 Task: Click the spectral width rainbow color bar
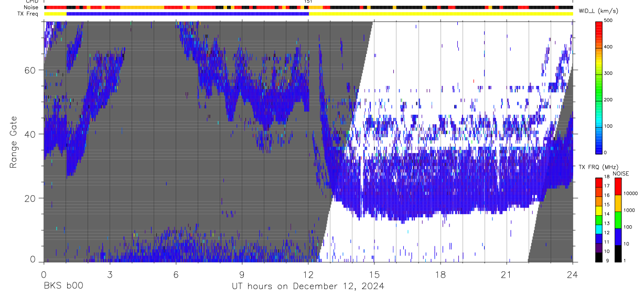599,87
